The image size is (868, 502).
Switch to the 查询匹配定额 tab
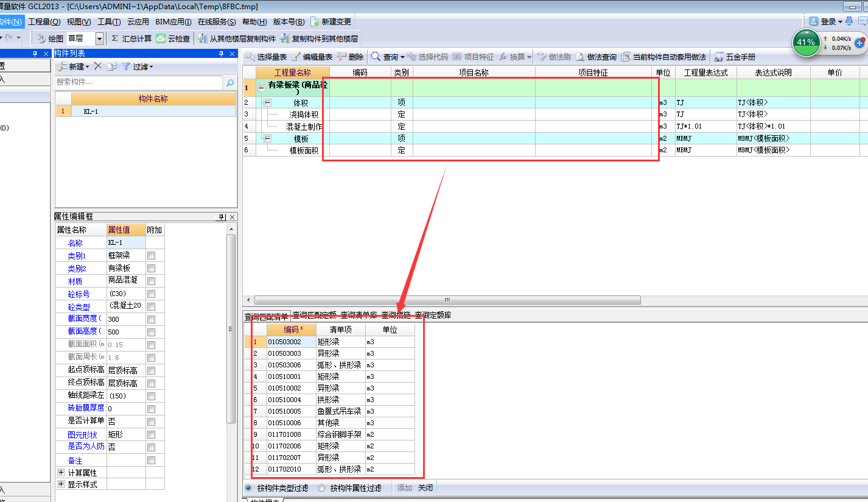314,315
